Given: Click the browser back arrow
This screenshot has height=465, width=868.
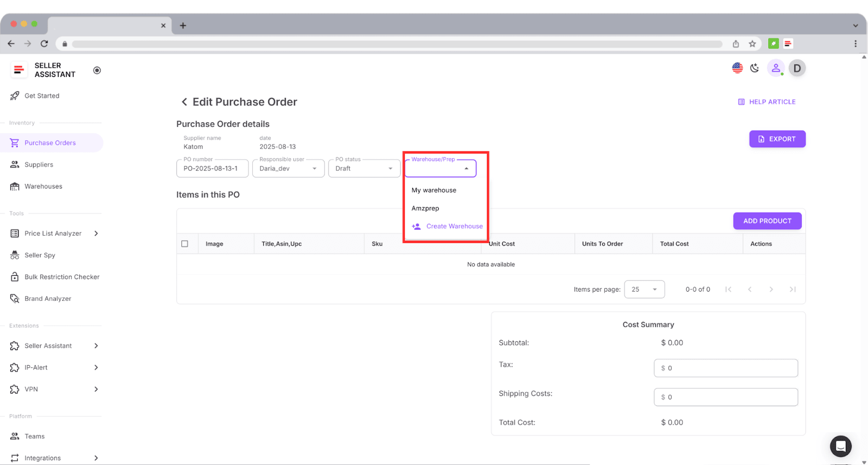Looking at the screenshot, I should [11, 44].
